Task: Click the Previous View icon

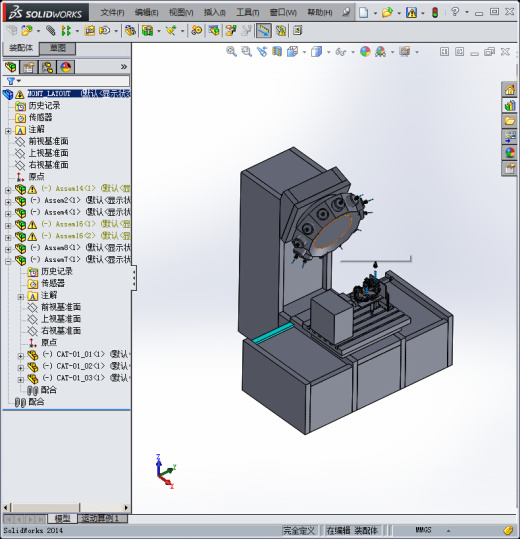Action: pyautogui.click(x=262, y=52)
